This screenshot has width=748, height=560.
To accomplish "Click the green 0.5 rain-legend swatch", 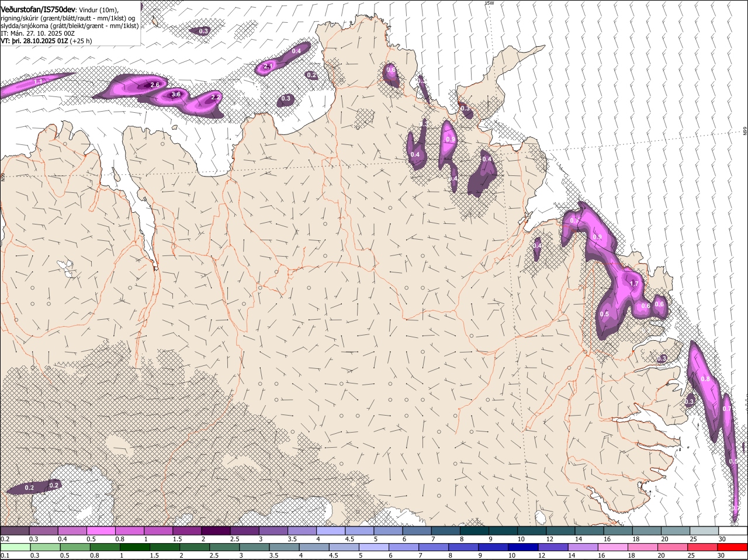I will [74, 547].
